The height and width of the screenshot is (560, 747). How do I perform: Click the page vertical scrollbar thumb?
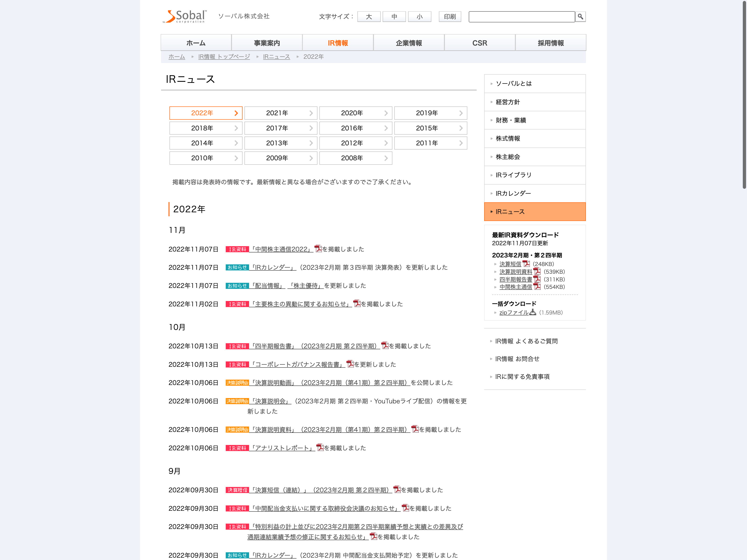click(x=744, y=94)
